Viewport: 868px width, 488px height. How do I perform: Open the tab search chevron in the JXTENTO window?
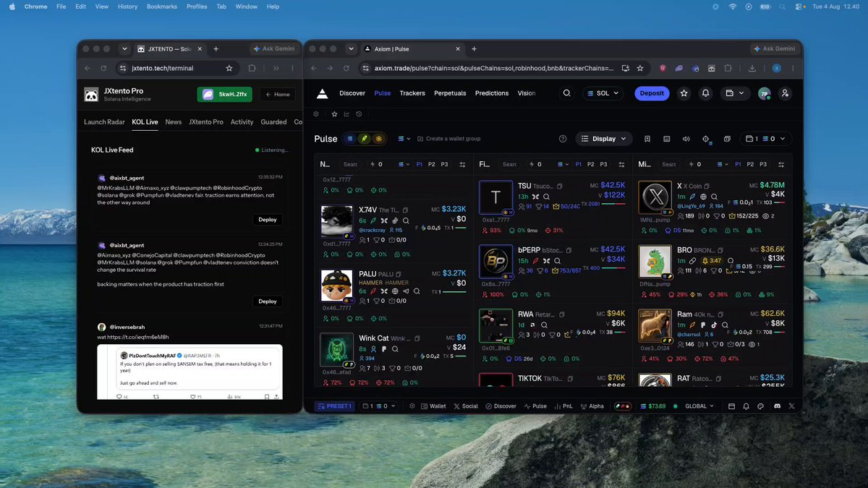click(x=124, y=48)
